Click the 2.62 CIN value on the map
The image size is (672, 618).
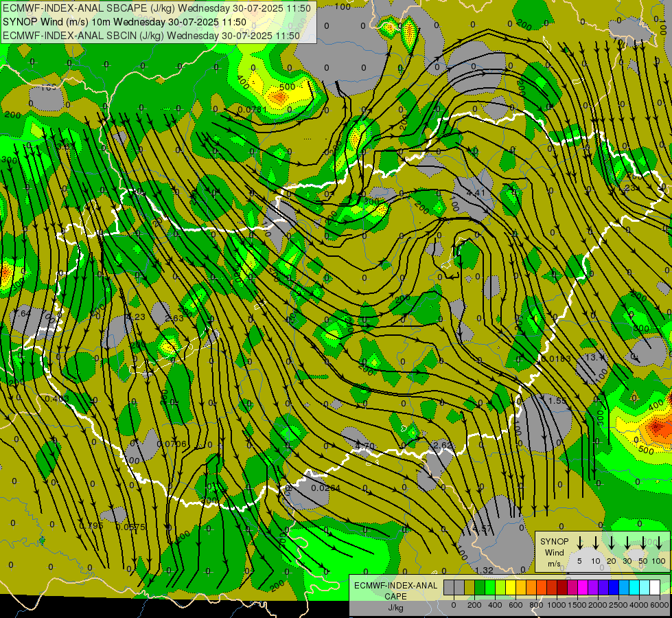click(443, 445)
